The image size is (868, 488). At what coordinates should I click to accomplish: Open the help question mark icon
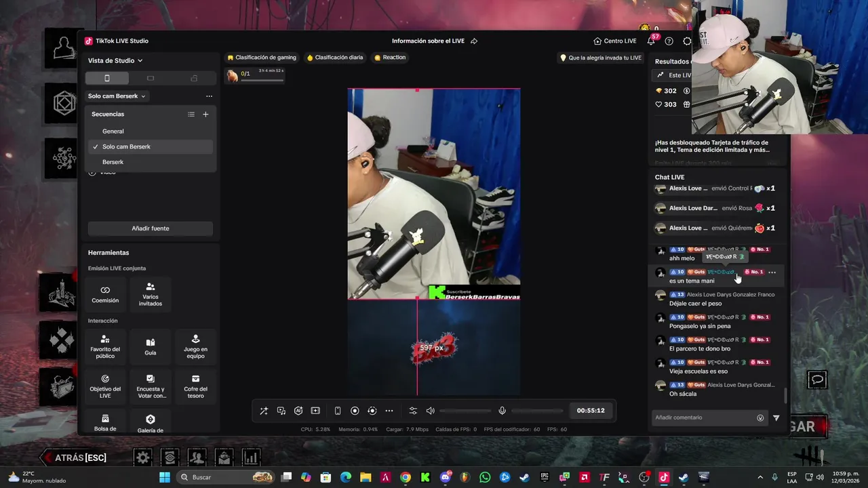point(669,41)
